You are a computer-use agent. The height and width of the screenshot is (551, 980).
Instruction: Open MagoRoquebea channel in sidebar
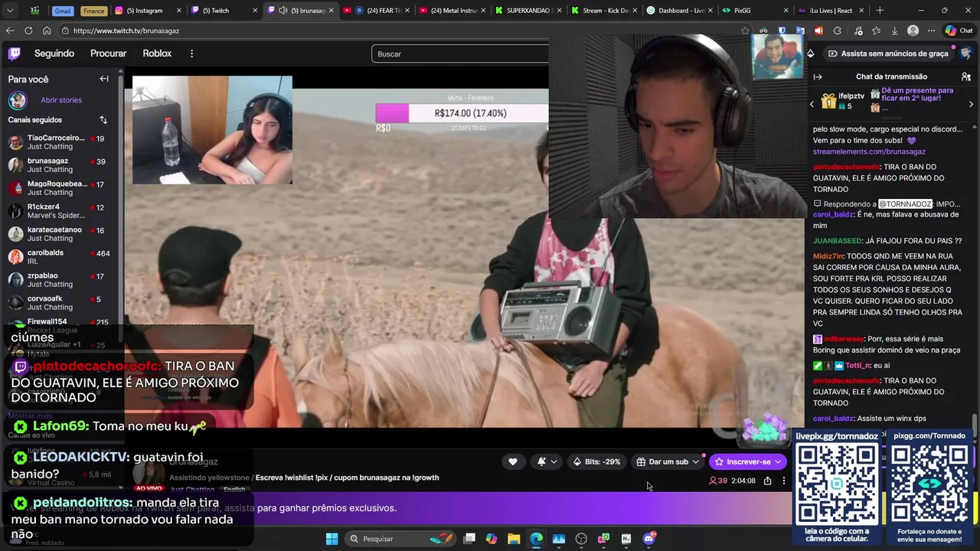pos(61,188)
